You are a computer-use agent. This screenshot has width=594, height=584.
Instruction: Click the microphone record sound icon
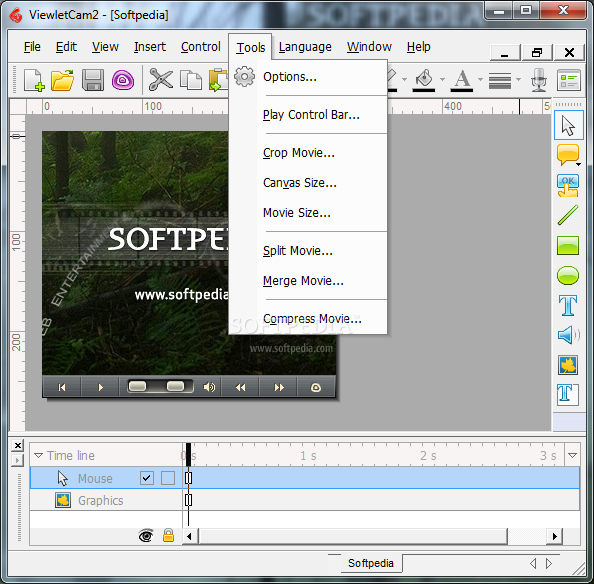click(x=538, y=80)
